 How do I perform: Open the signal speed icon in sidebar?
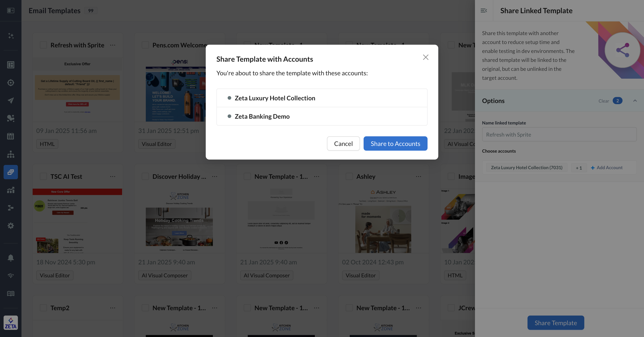pyautogui.click(x=11, y=276)
